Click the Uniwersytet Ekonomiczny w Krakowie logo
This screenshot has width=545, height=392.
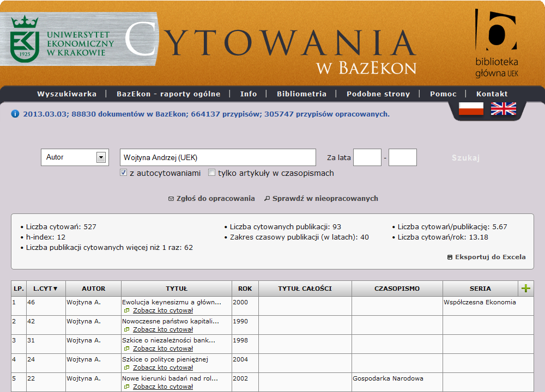(x=62, y=39)
